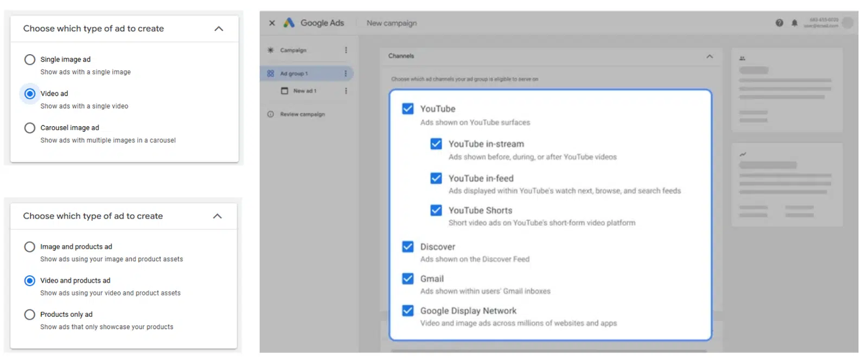Select Video ad radio button

[x=30, y=94]
